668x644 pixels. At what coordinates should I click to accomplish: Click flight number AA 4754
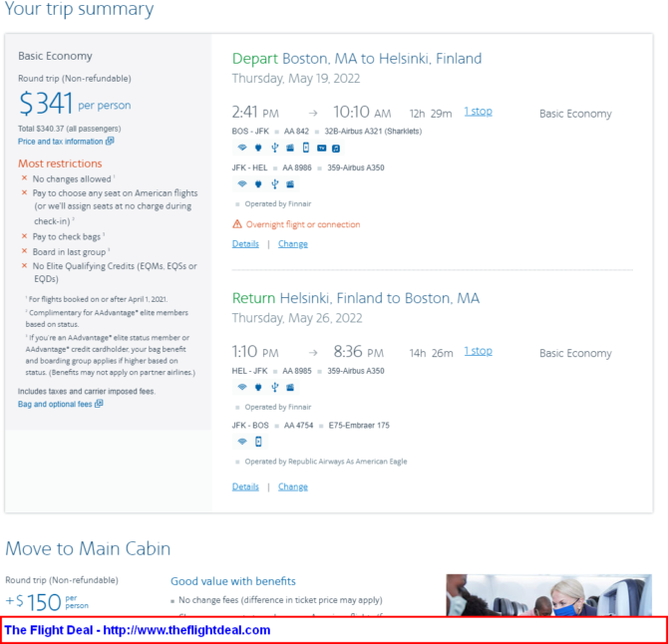pyautogui.click(x=299, y=426)
